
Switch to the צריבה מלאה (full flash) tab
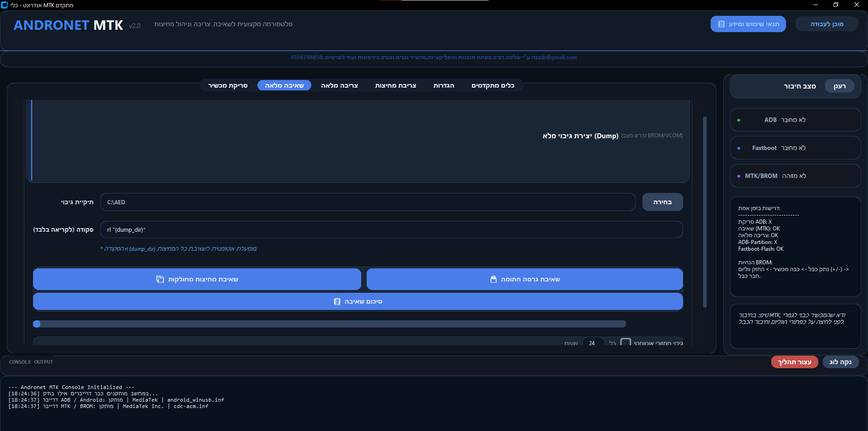(339, 85)
